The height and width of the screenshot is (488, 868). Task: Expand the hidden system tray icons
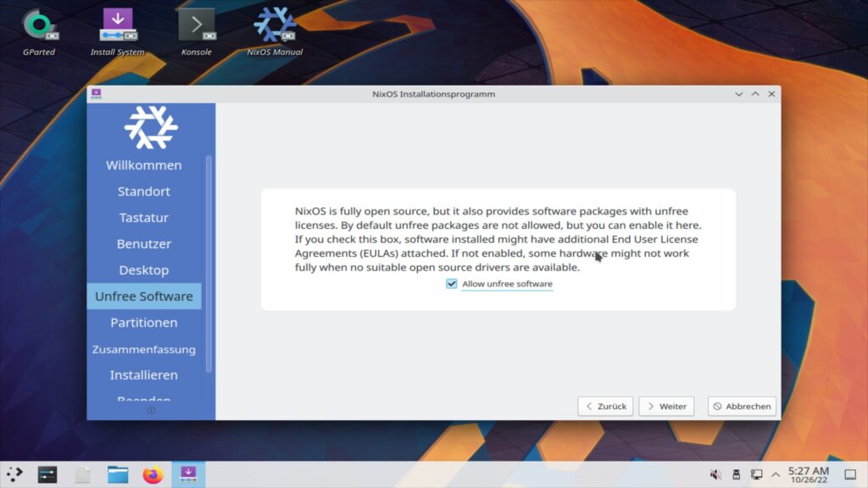click(776, 474)
